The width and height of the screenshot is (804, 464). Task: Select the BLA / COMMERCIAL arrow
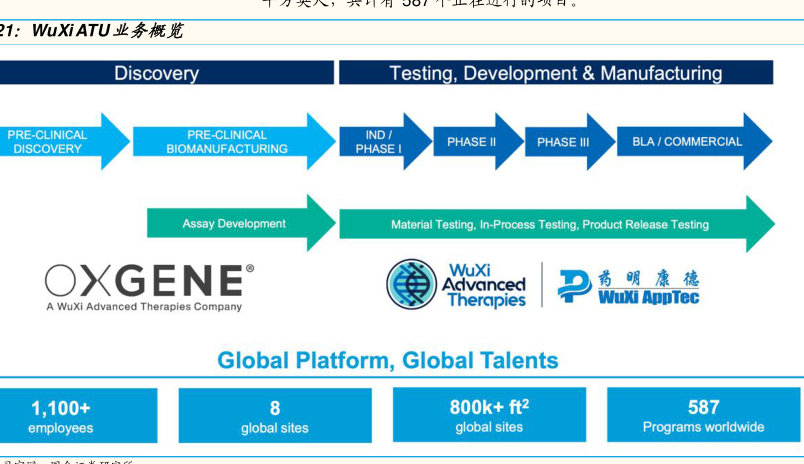click(x=694, y=142)
